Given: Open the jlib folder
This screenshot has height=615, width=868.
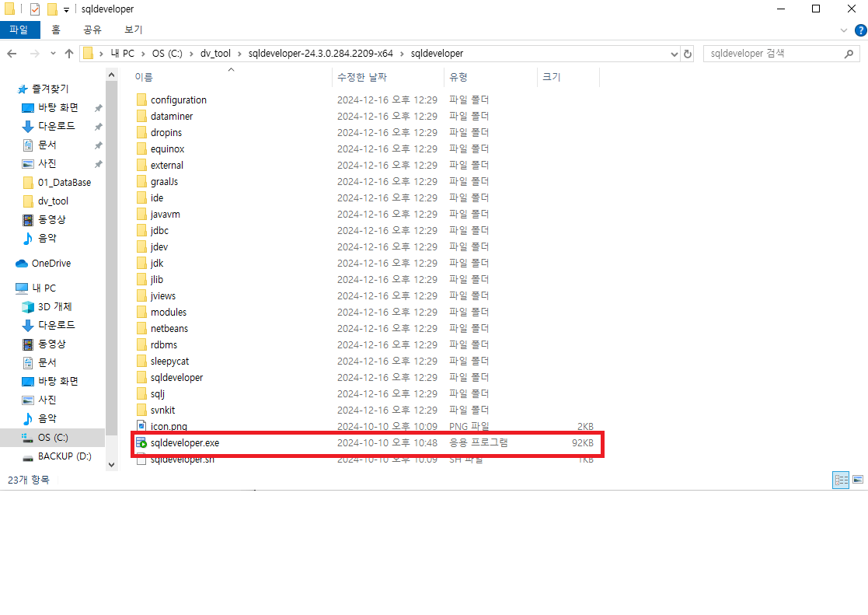Looking at the screenshot, I should (157, 280).
